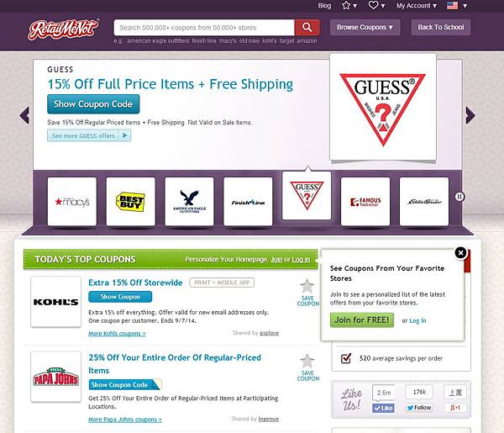
Task: Open the US flag country selector
Action: pyautogui.click(x=457, y=6)
